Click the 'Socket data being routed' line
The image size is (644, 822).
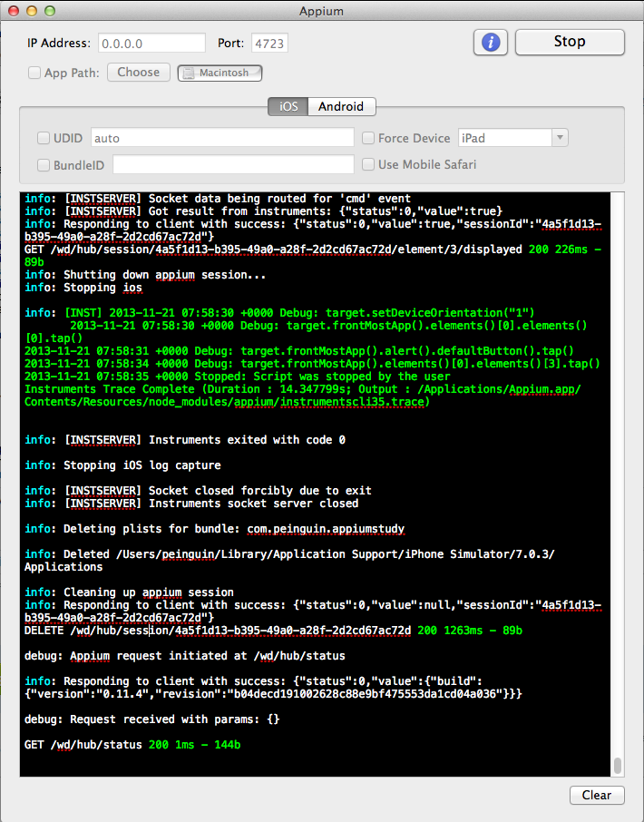point(218,199)
